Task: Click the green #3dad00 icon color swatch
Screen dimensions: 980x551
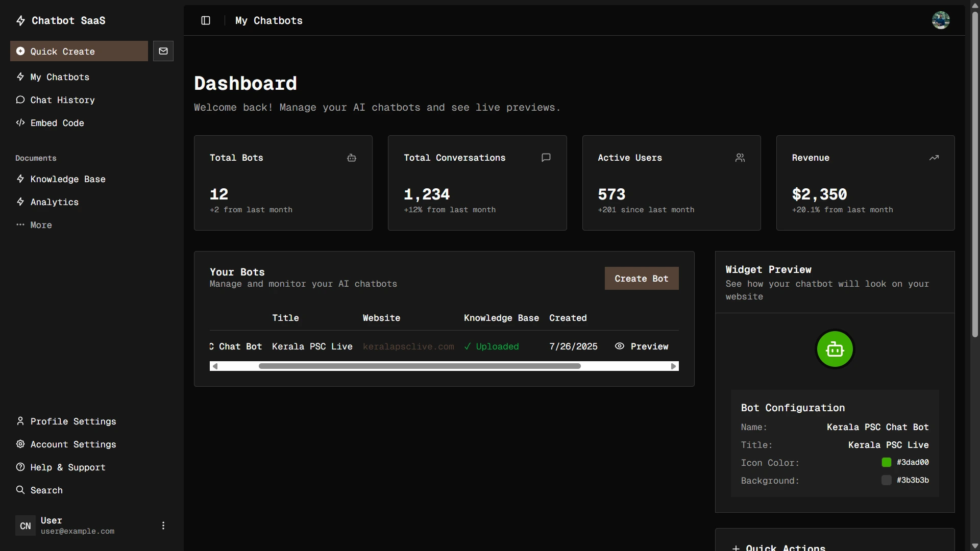Action: (x=886, y=462)
